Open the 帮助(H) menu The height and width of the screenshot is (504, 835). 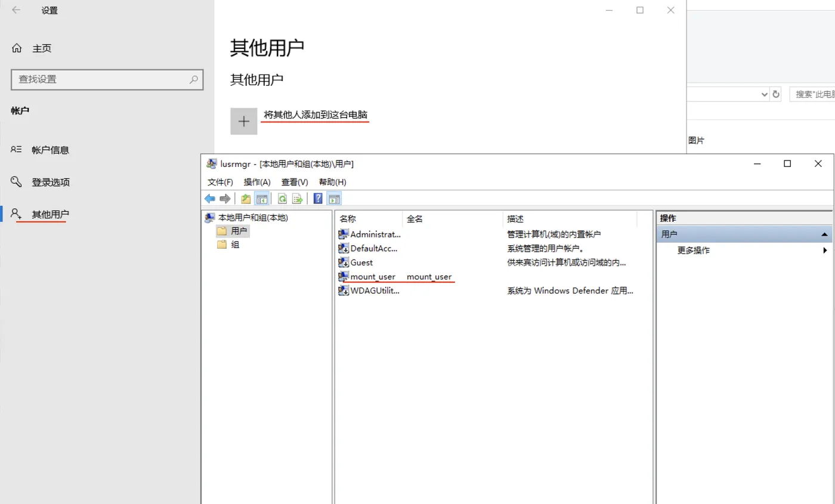(x=332, y=182)
